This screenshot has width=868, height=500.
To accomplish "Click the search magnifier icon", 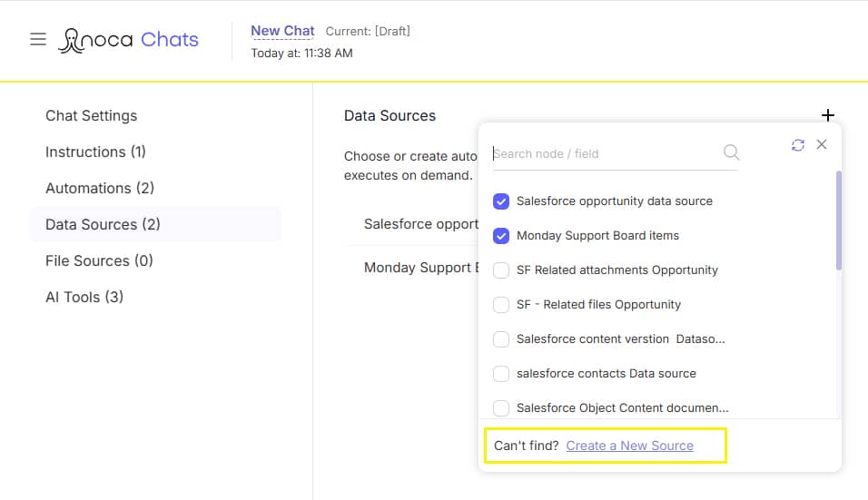I will (731, 152).
